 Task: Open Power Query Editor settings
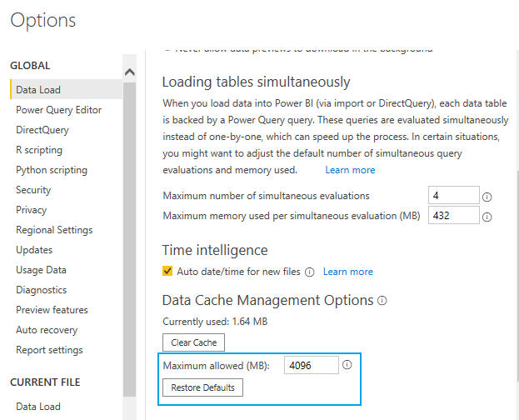coord(58,110)
